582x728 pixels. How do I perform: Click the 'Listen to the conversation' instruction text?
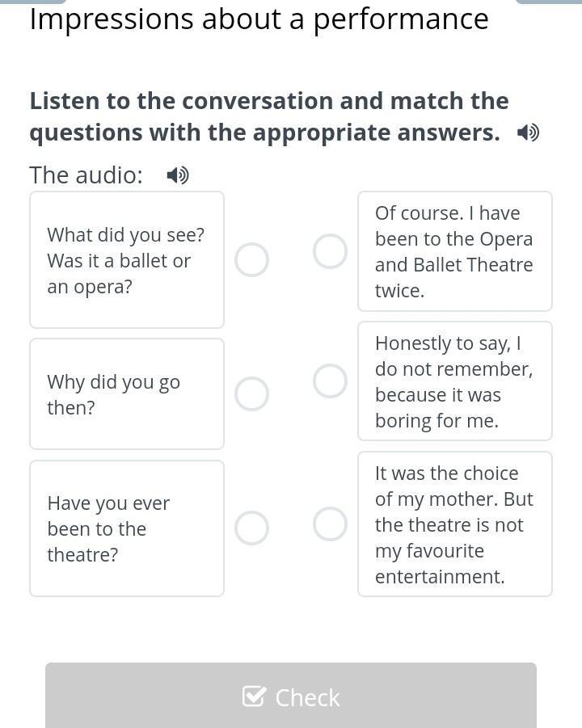[269, 116]
